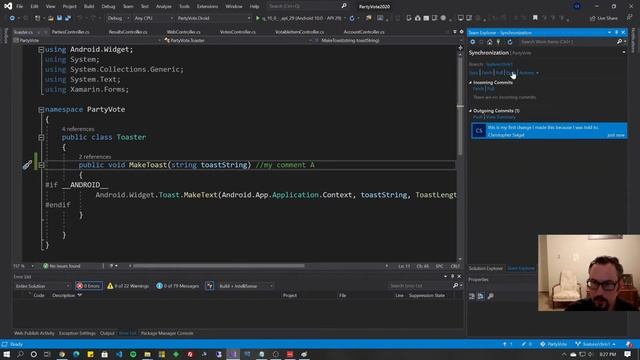Click the Push link under Outgoing Commits
Viewport: 640px width, 360px height.
(478, 117)
